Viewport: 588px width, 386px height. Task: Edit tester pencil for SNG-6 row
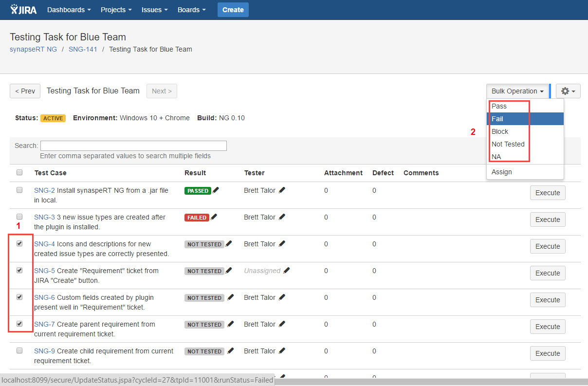[282, 297]
